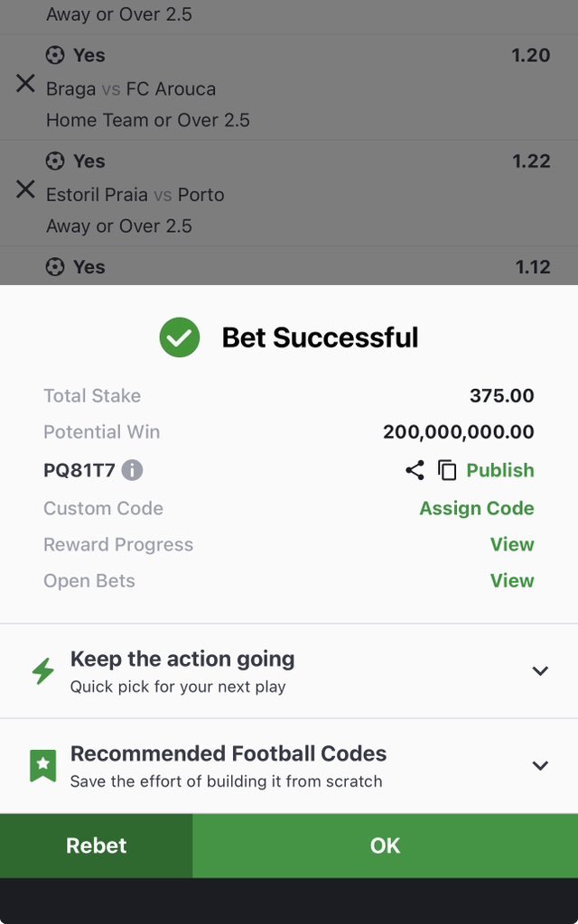Tap the Rebet button
This screenshot has height=924, width=578.
coord(96,845)
